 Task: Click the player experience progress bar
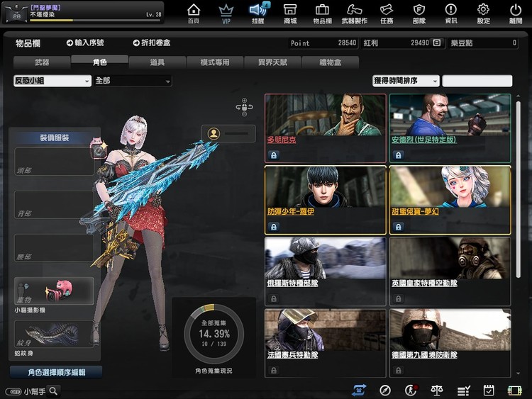[x=95, y=21]
